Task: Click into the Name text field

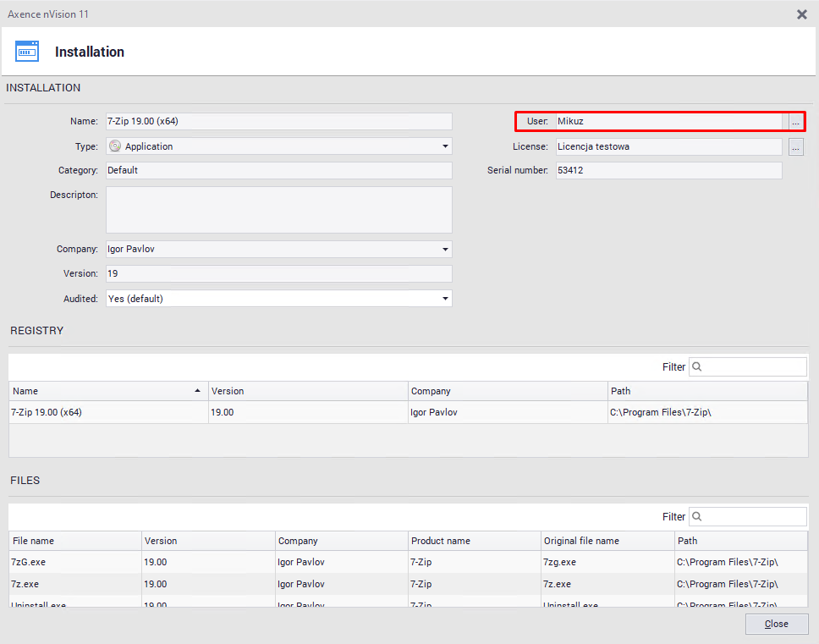Action: 278,121
